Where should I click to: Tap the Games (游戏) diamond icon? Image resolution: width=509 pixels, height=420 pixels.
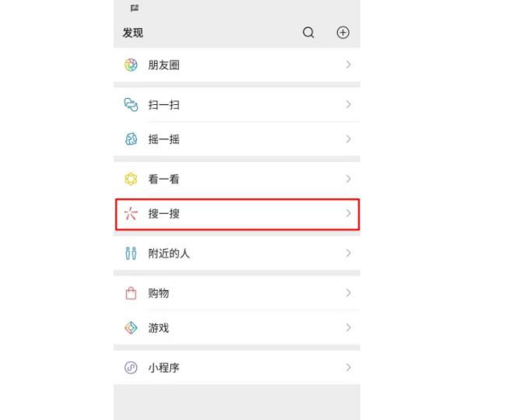(x=131, y=328)
